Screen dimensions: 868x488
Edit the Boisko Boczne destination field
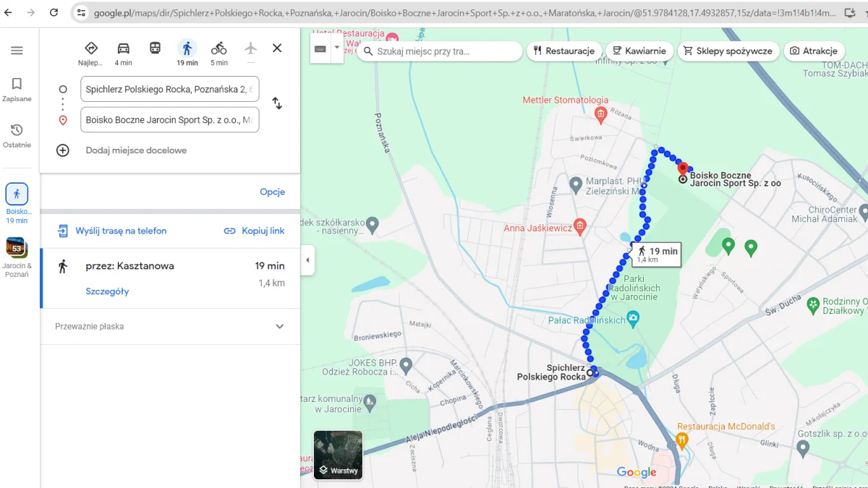pyautogui.click(x=170, y=120)
